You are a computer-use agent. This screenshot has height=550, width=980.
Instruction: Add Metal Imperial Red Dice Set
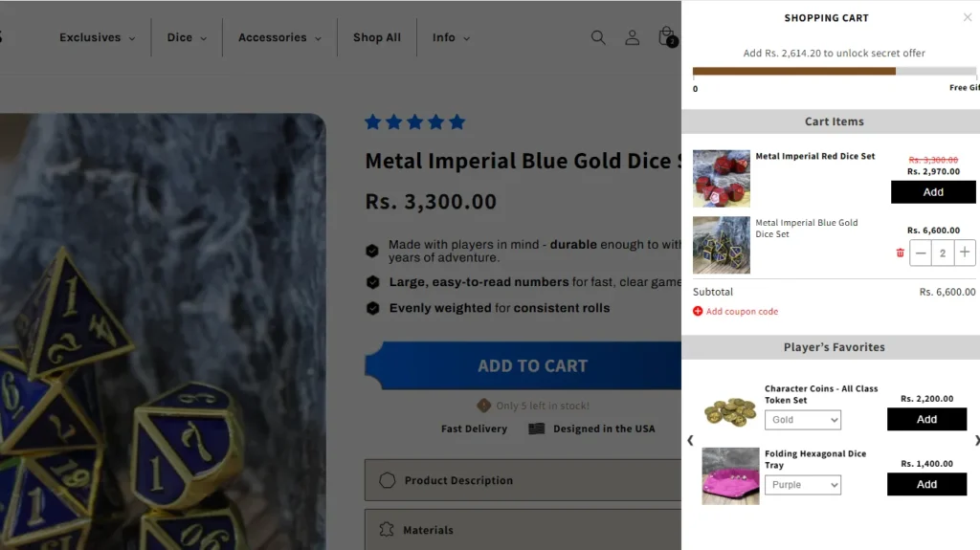(933, 192)
